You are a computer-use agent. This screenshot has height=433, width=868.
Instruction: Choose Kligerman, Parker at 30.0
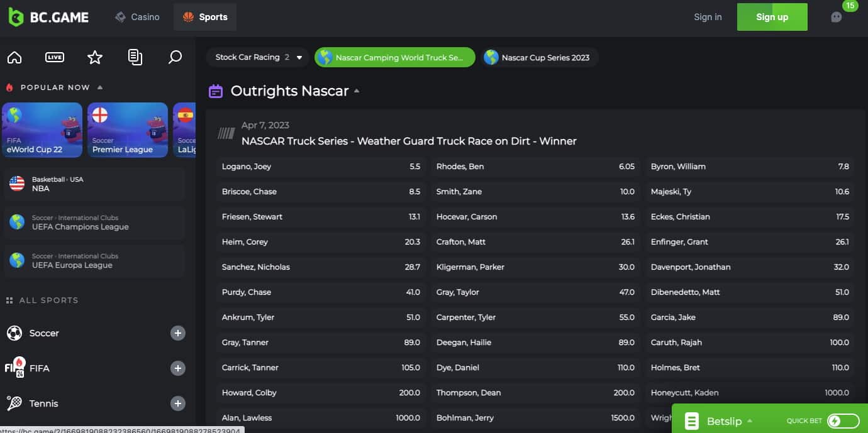point(535,267)
